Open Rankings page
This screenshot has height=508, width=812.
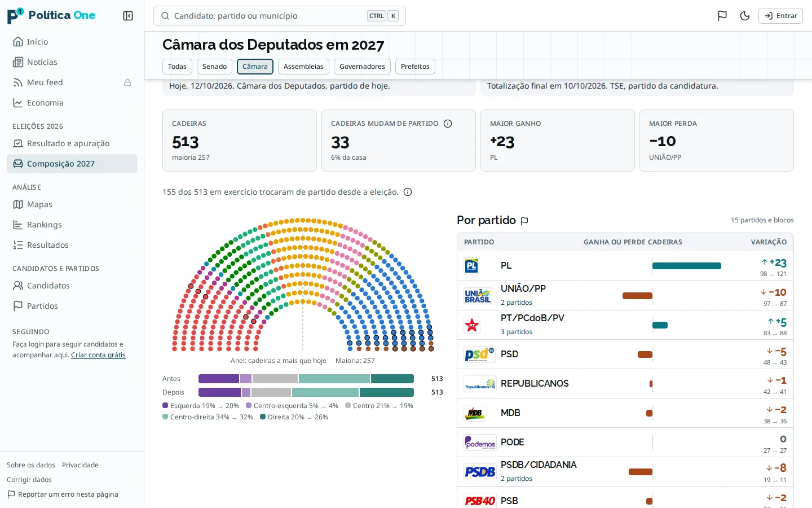coord(72,225)
